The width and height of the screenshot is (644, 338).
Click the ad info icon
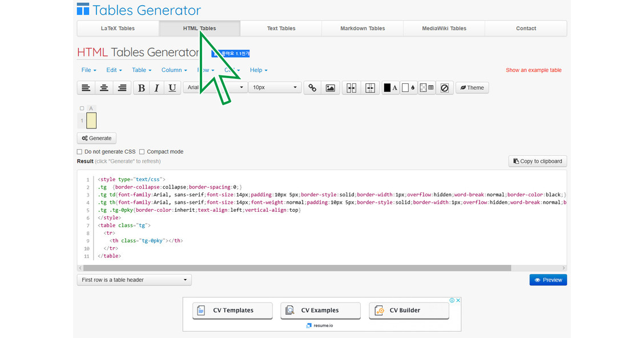(452, 300)
